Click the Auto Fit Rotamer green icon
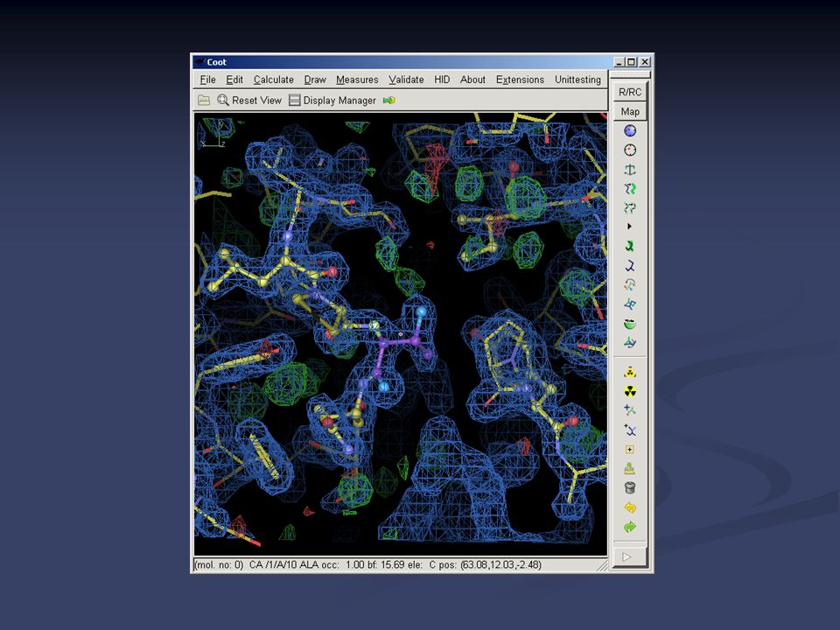The height and width of the screenshot is (630, 840). (x=630, y=247)
